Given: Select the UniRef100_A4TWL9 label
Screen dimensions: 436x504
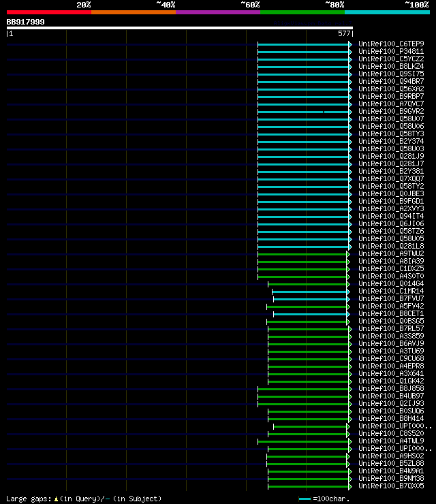Looking at the screenshot, I should (391, 441).
